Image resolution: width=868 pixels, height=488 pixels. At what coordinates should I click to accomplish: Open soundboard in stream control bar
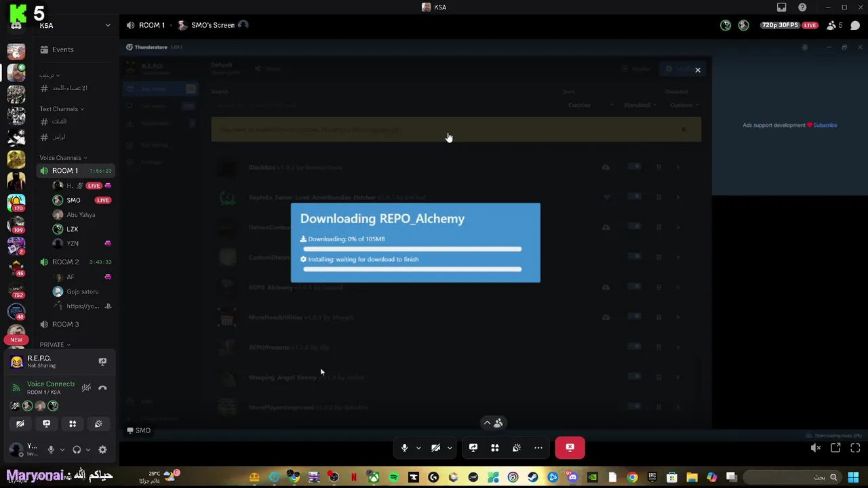coord(517,448)
